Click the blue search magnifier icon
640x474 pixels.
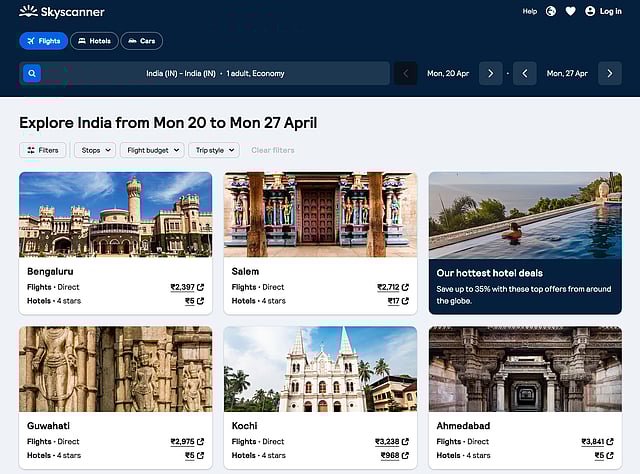point(32,73)
